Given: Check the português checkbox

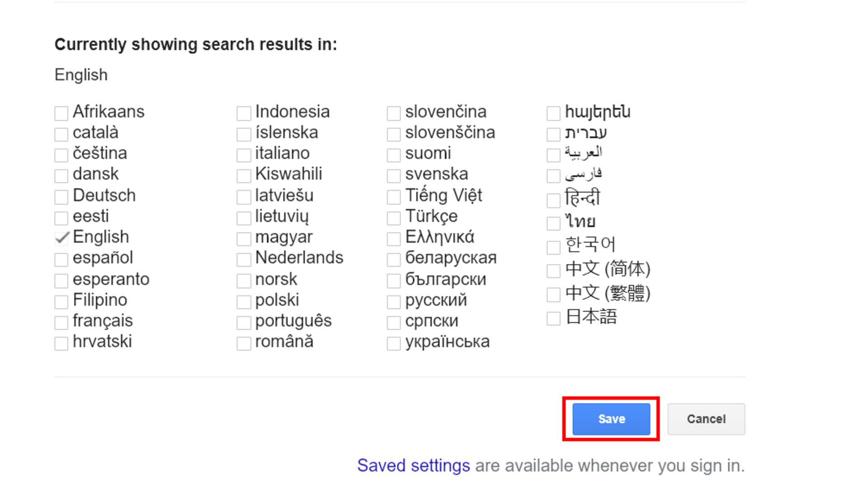Looking at the screenshot, I should point(244,322).
